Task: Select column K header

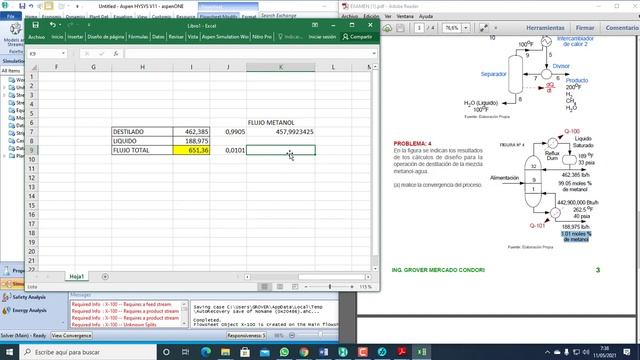Action: [x=281, y=67]
